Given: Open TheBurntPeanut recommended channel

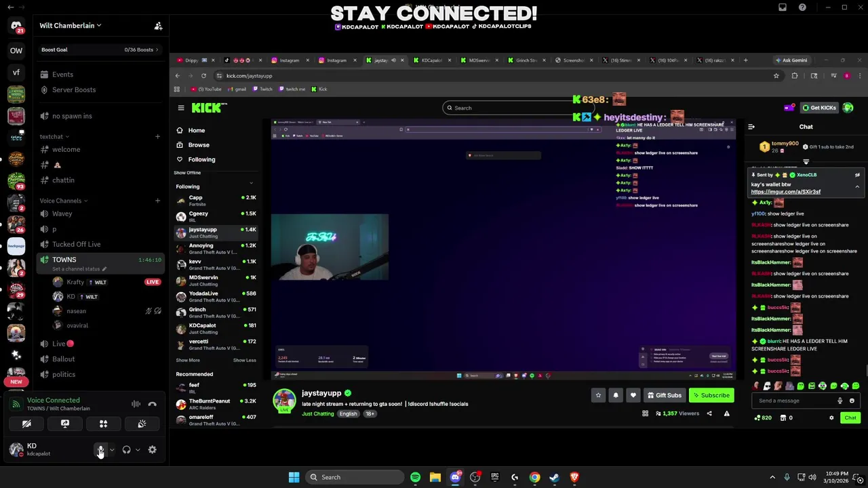Looking at the screenshot, I should [216, 404].
